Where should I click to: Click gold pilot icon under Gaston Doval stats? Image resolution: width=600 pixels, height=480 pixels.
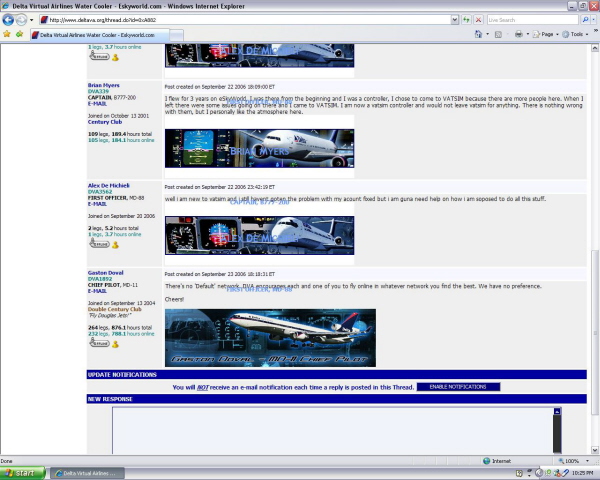115,344
